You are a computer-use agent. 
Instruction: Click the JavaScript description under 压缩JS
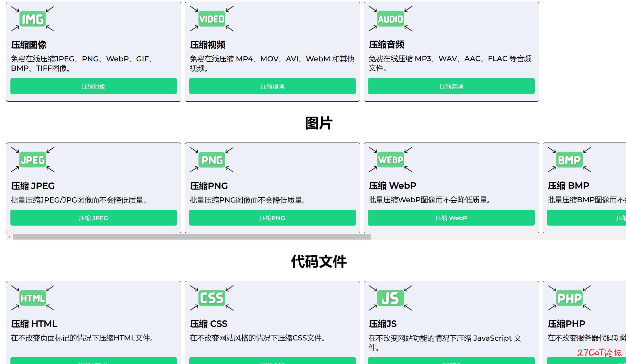445,343
